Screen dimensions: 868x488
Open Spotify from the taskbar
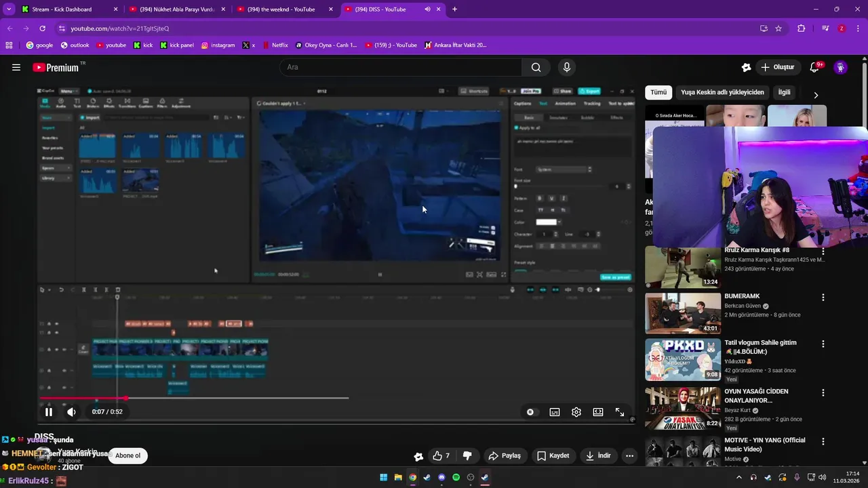456,477
